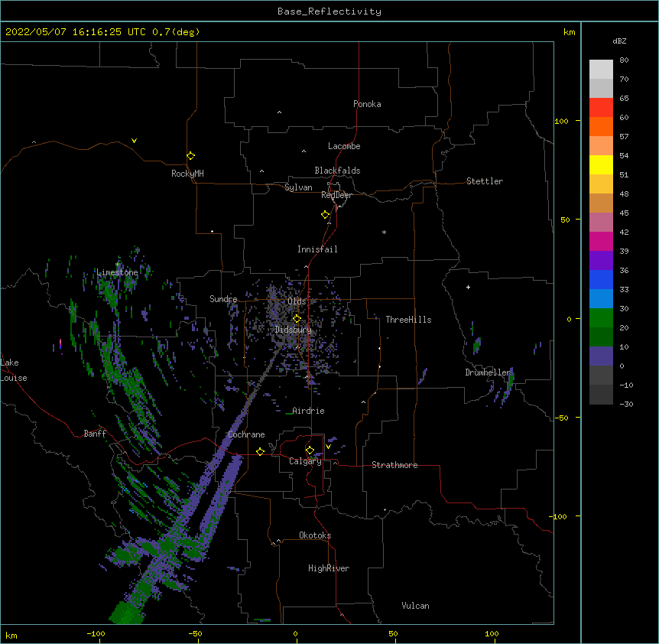
Task: Click the HighRiver label
Action: pyautogui.click(x=329, y=568)
